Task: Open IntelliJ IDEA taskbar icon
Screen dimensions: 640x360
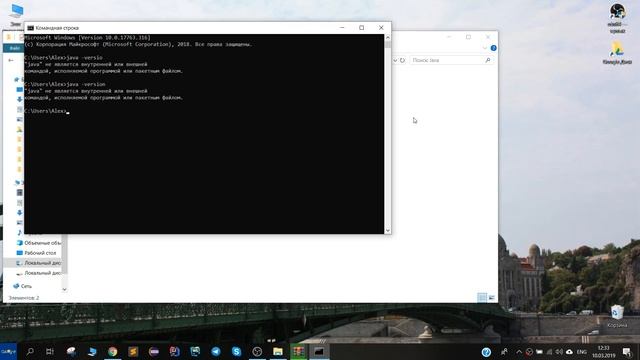Action: (x=174, y=351)
